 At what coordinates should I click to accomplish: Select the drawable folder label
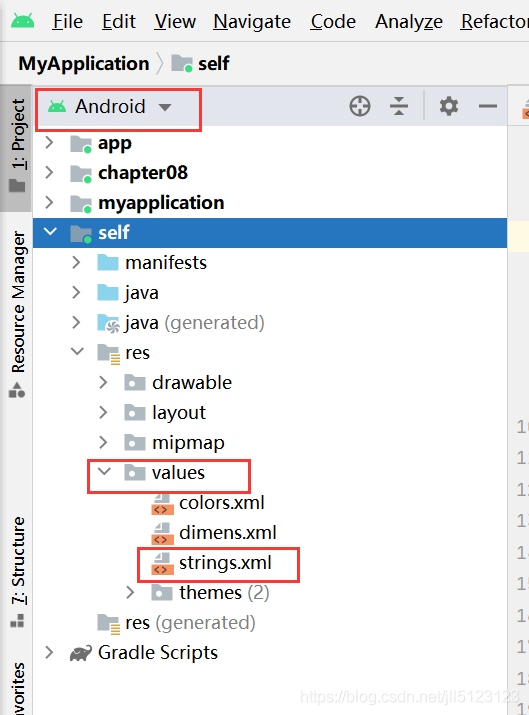tap(192, 383)
